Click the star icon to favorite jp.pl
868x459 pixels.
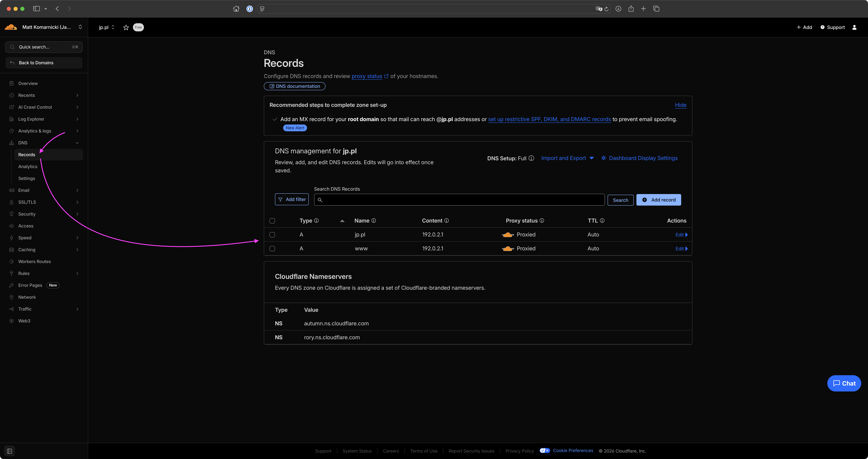click(126, 27)
